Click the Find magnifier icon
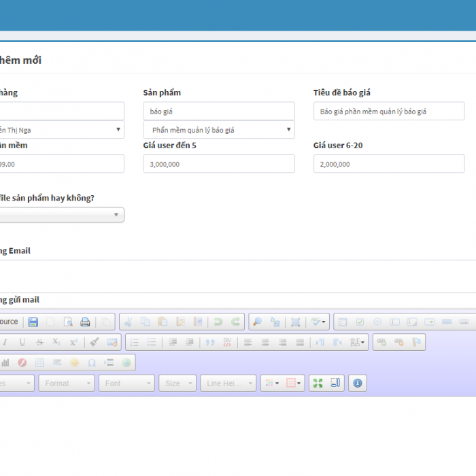The width and height of the screenshot is (476, 476). pos(257,322)
